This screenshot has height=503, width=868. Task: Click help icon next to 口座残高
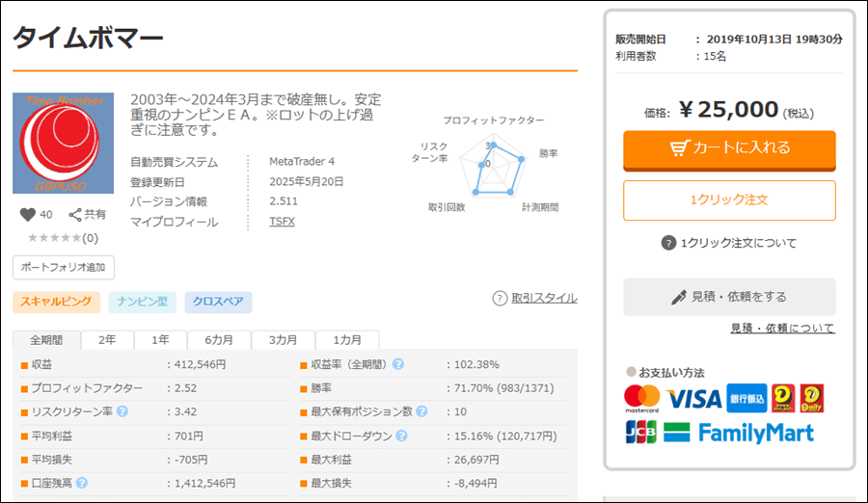(82, 483)
